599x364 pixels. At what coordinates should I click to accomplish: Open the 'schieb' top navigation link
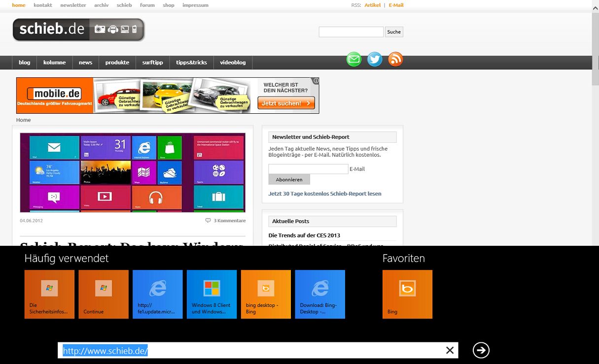[x=124, y=5]
